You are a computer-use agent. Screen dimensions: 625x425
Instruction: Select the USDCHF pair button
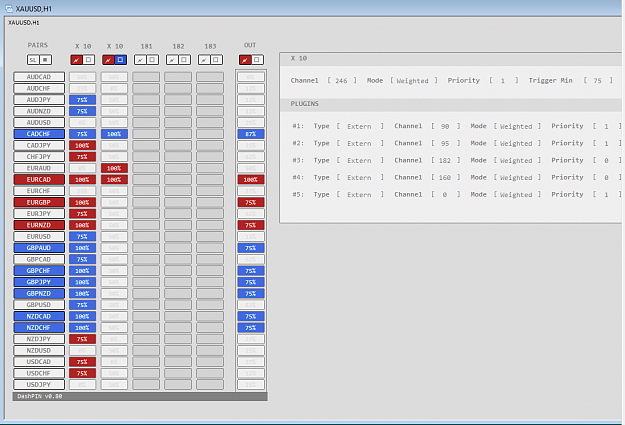coord(39,373)
